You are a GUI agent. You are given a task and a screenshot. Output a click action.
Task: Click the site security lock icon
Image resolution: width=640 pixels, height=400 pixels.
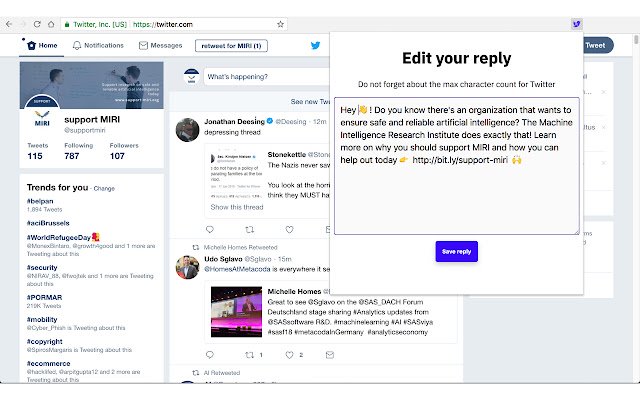point(67,24)
